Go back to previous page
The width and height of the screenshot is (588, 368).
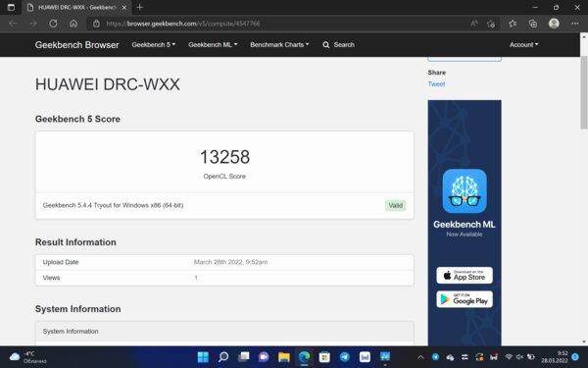(x=13, y=24)
